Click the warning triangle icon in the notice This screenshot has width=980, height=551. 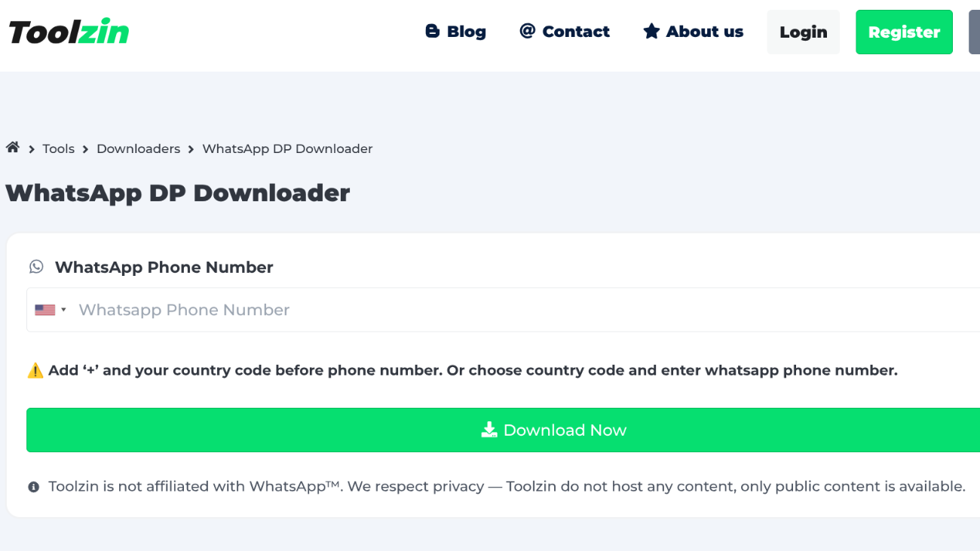(x=35, y=370)
